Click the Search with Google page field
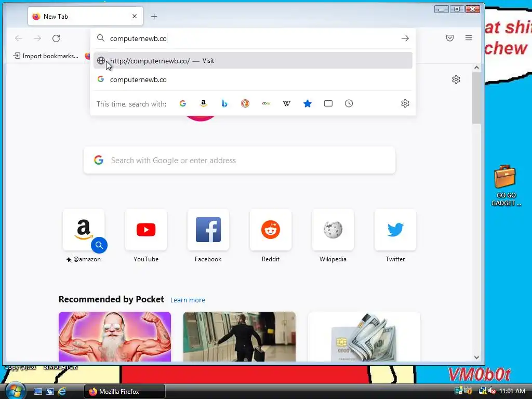The width and height of the screenshot is (532, 399). (x=240, y=160)
